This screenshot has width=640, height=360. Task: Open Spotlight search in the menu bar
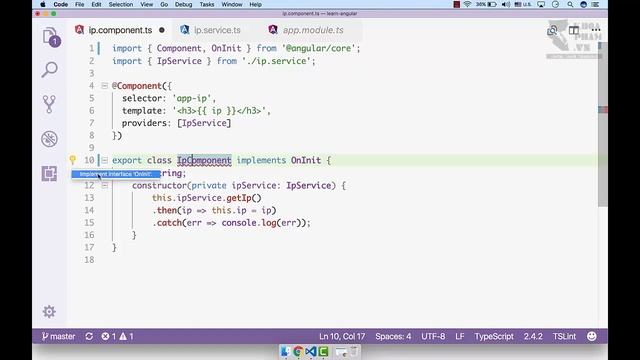pyautogui.click(x=570, y=4)
